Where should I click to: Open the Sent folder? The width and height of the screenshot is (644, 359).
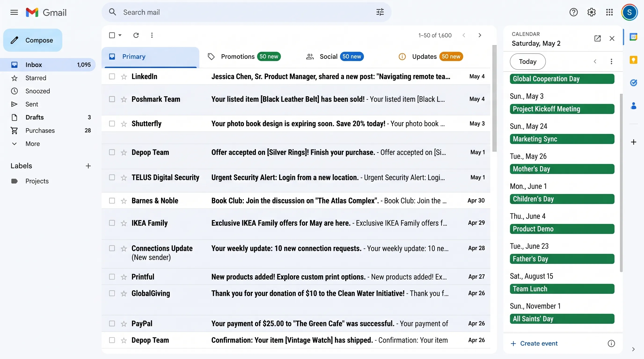click(48, 104)
